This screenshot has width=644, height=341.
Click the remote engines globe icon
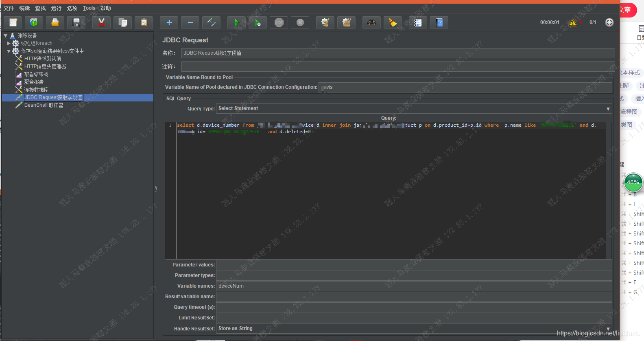pyautogui.click(x=609, y=22)
